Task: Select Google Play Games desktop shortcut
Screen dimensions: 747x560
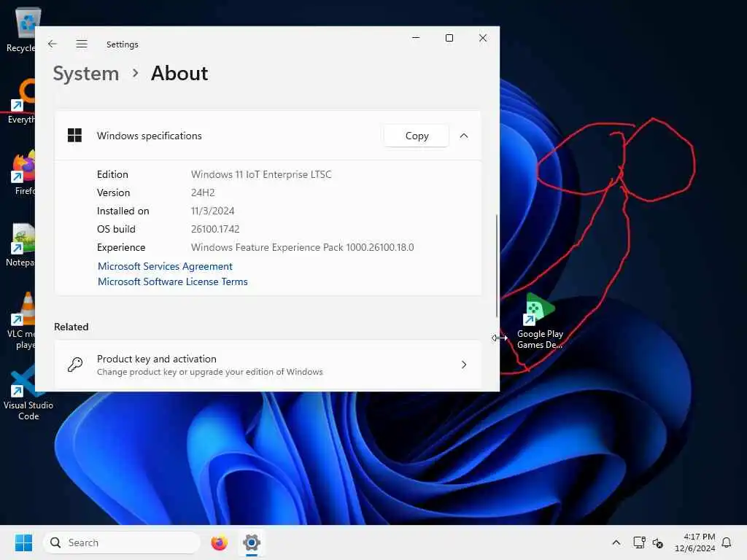Action: click(x=540, y=321)
